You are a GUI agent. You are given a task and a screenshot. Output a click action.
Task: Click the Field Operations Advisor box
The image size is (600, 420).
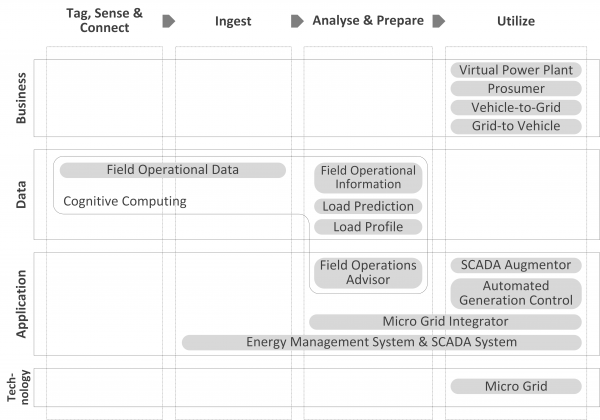(x=368, y=272)
